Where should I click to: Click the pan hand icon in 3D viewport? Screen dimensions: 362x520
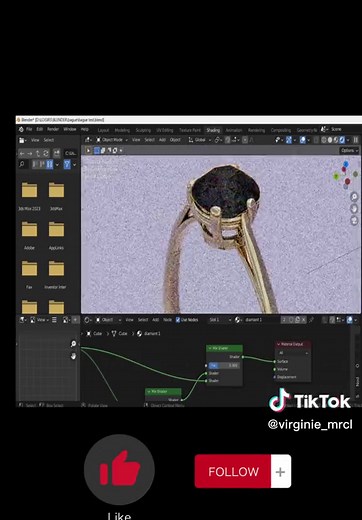[354, 209]
